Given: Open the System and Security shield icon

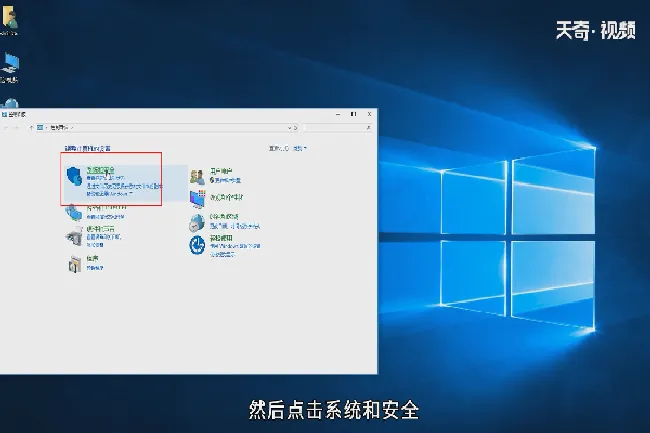Looking at the screenshot, I should pyautogui.click(x=74, y=176).
